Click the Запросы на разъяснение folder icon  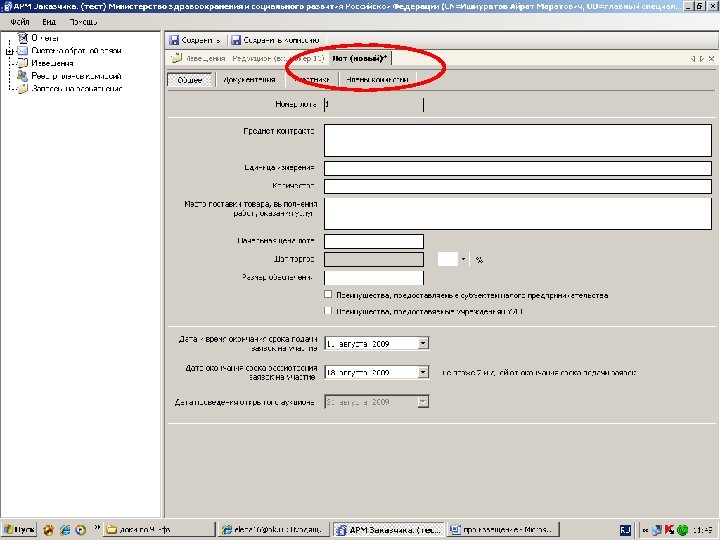coord(22,89)
